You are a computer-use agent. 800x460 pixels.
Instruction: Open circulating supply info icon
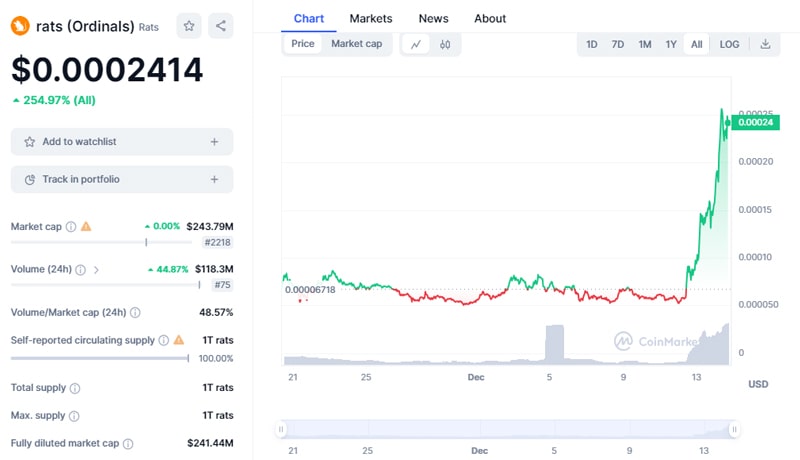coord(163,340)
